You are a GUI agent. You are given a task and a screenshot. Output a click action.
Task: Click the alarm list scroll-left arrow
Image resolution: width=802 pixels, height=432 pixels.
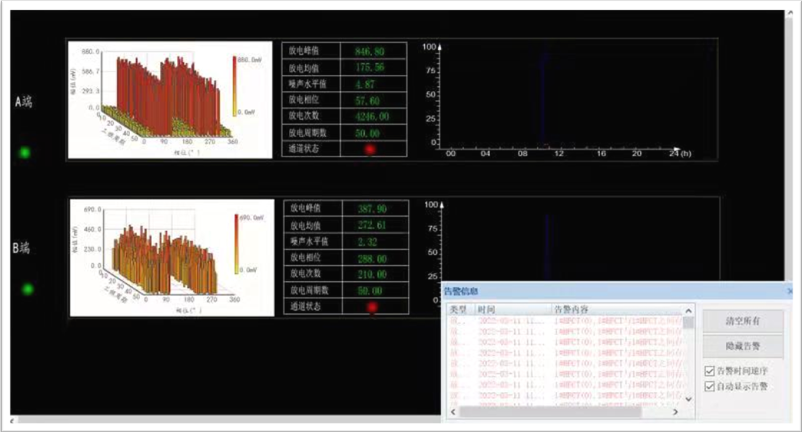click(452, 411)
